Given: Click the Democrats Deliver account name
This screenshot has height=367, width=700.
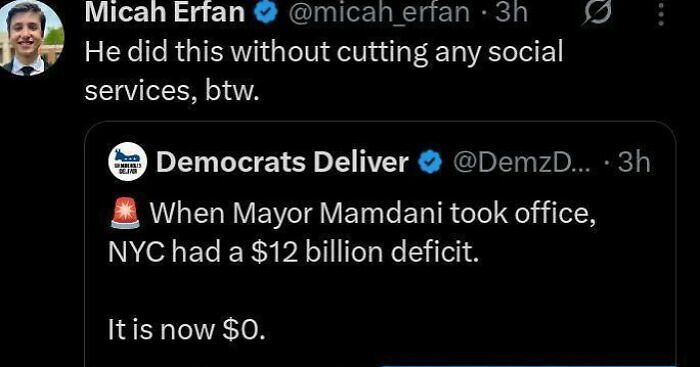Looking at the screenshot, I should [282, 161].
